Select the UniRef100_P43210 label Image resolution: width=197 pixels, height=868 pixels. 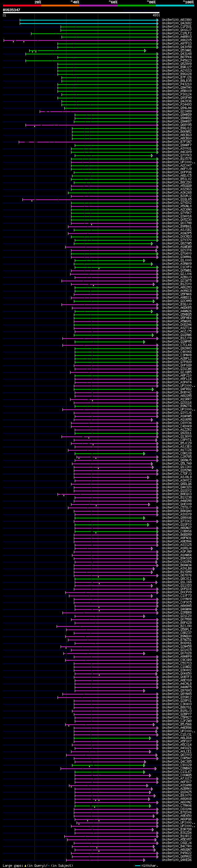177,84
